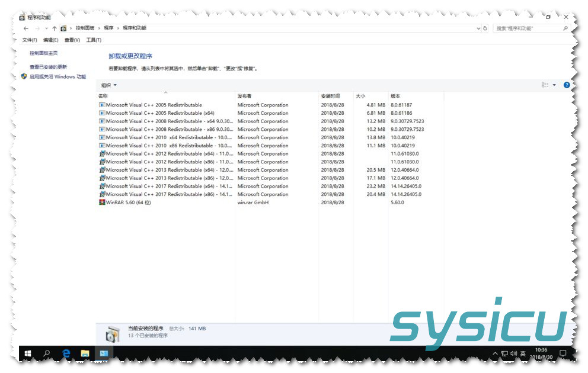Image resolution: width=588 pixels, height=373 pixels.
Task: Select the WinRAR 5.60 (64 位) entry
Action: 128,202
